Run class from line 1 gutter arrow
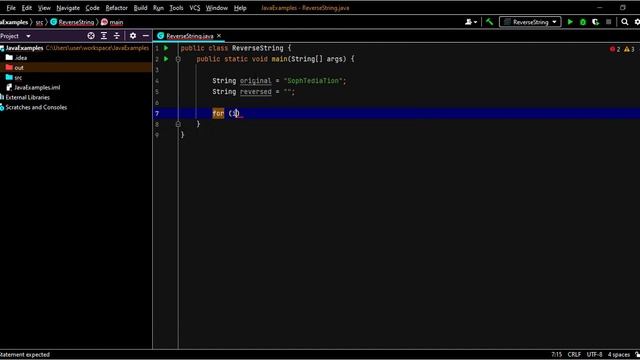 point(166,48)
